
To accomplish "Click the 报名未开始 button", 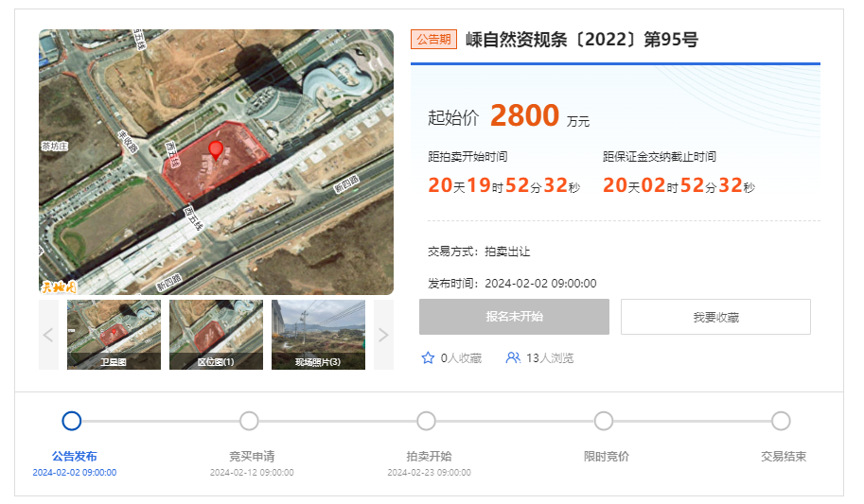I will pos(514,317).
